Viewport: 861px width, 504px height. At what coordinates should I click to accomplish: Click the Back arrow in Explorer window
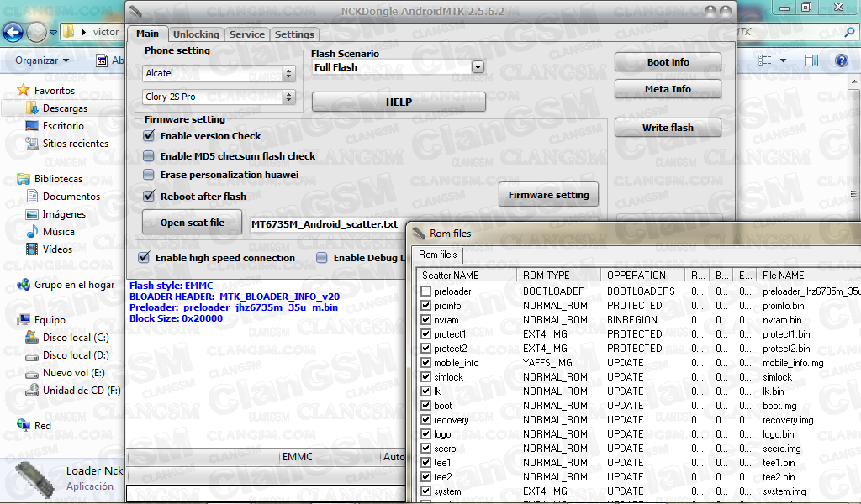[x=13, y=33]
